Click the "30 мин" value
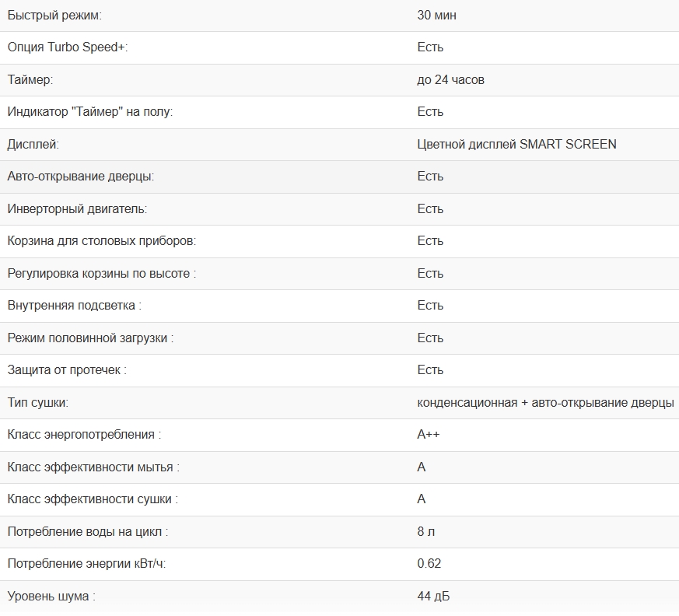The height and width of the screenshot is (616, 679). 436,16
